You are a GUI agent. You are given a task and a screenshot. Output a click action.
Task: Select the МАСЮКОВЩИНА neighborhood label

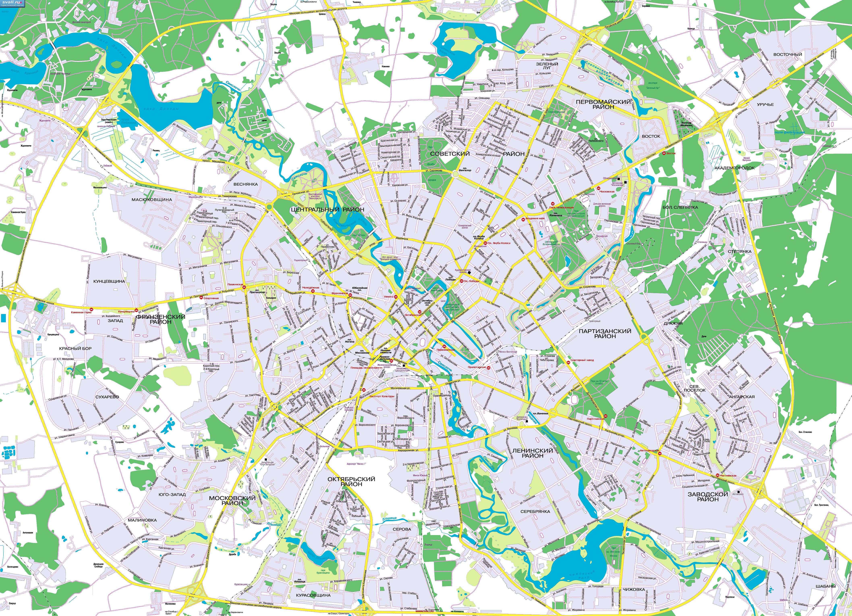(x=152, y=200)
